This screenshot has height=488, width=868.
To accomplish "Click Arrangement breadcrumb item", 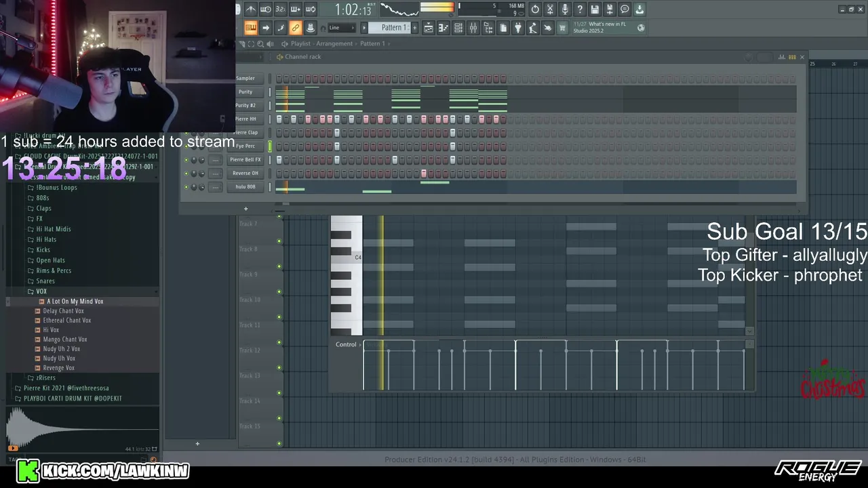I will [334, 43].
